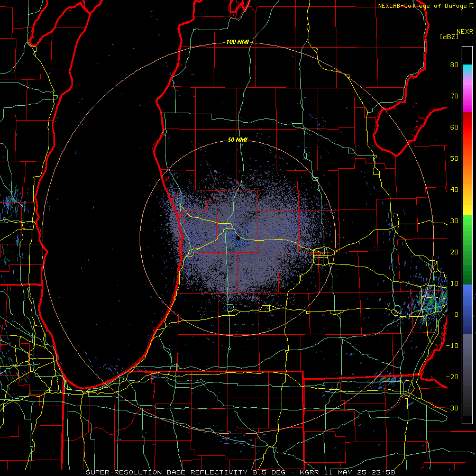Select the -30 value on the dBZ scale
The height and width of the screenshot is (476, 476).
click(452, 408)
